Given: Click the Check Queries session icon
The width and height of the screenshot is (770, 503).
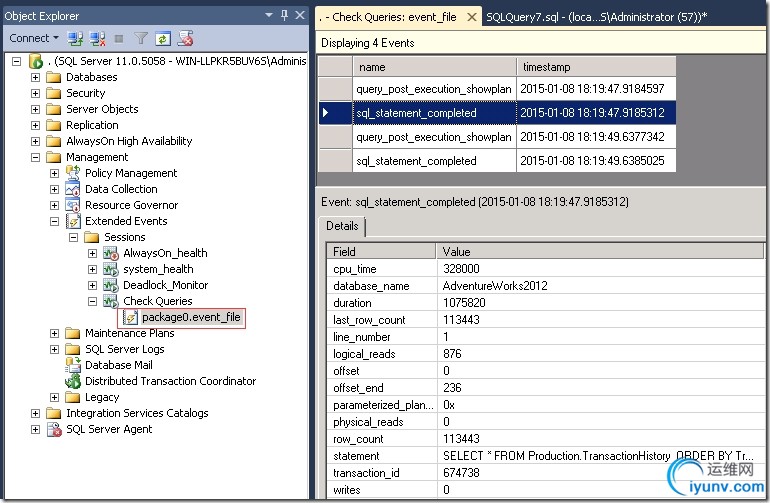Looking at the screenshot, I should 111,301.
